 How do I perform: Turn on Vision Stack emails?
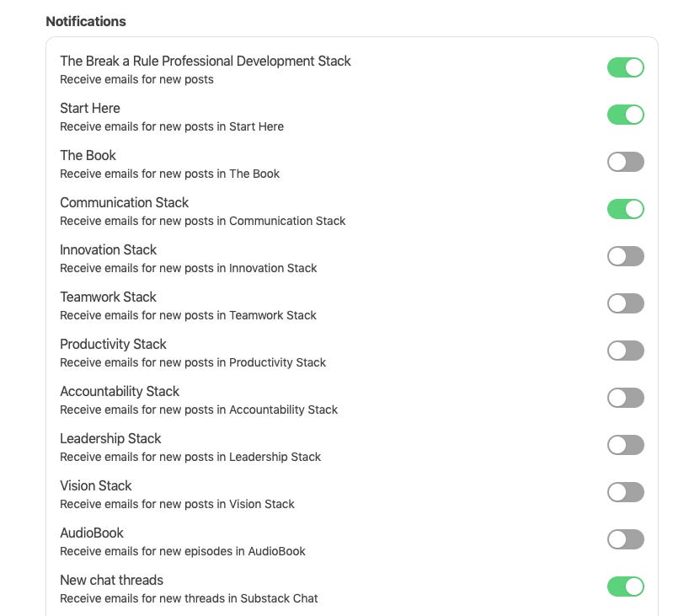coord(625,492)
